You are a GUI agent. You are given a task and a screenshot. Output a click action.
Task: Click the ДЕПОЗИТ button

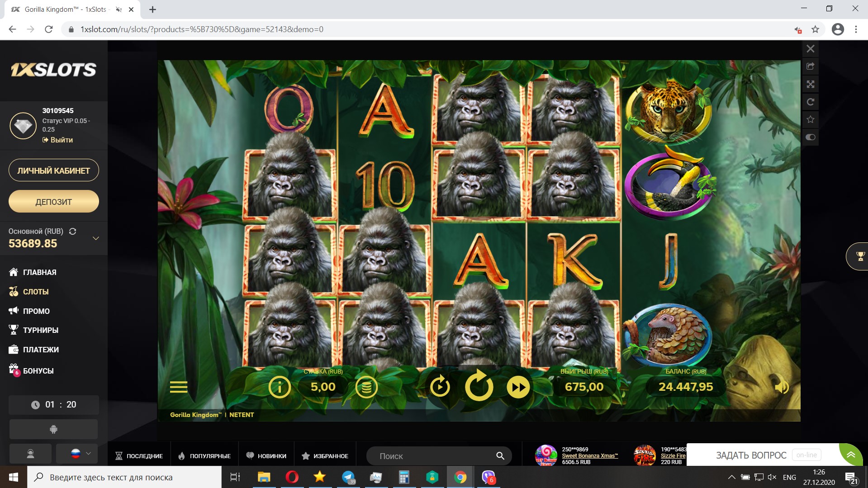coord(53,202)
